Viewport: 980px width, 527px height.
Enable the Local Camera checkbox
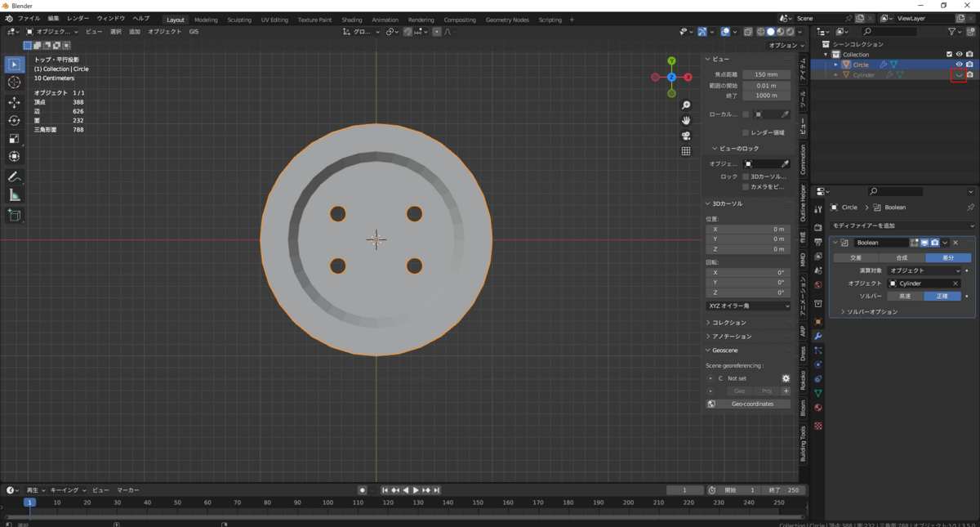746,114
